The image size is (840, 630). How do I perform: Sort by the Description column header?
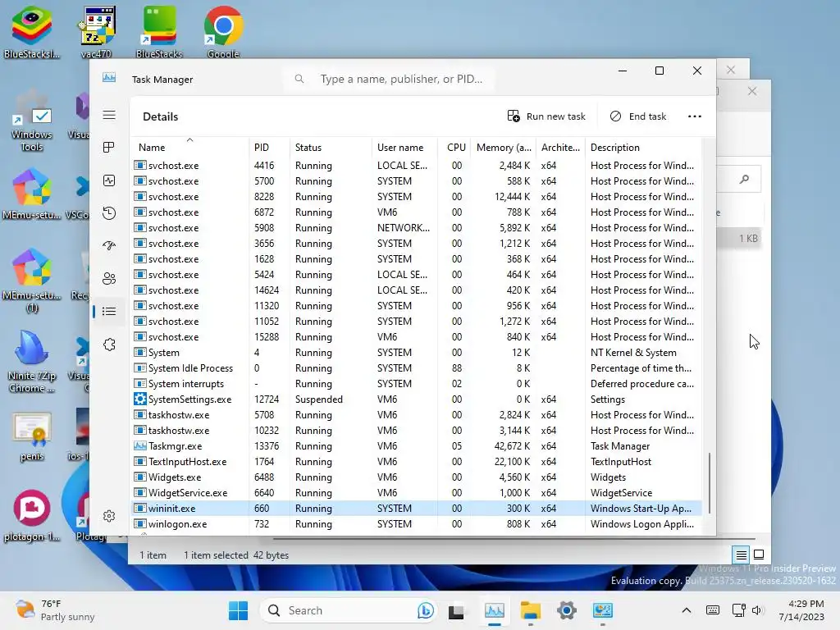click(x=643, y=148)
